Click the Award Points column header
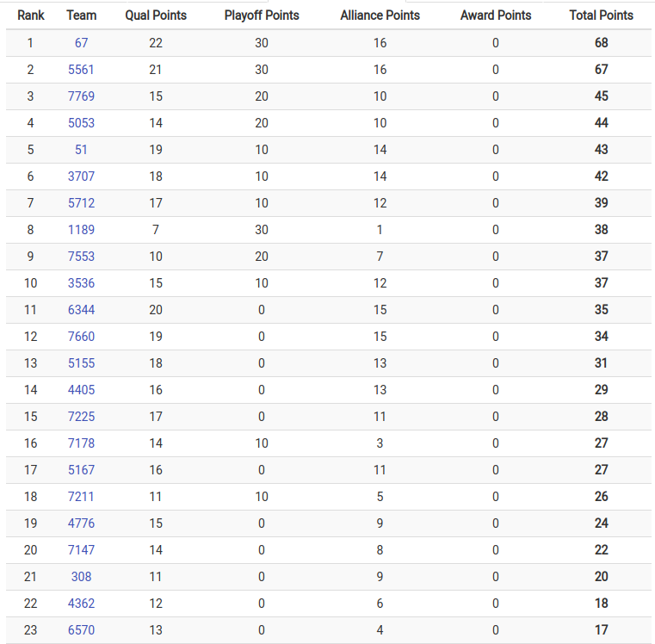 click(x=496, y=15)
